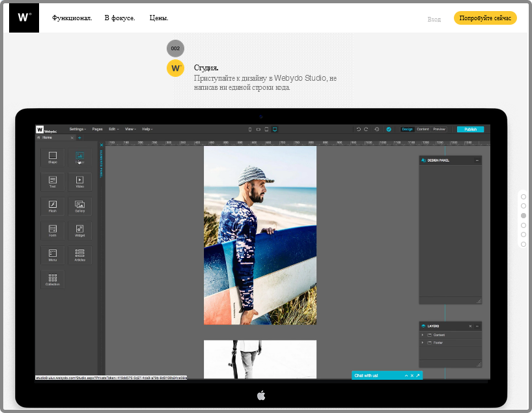This screenshot has height=413, width=532.
Task: Open the Home page tab
Action: [48, 137]
